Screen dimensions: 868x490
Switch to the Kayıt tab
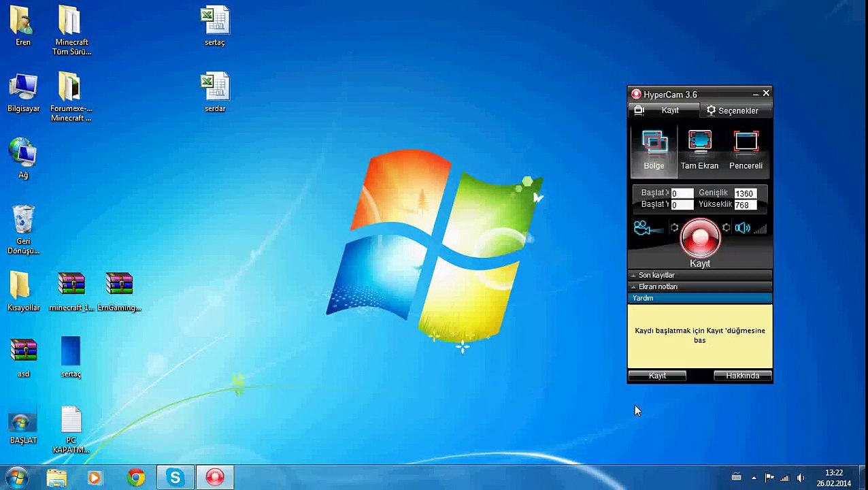tap(663, 110)
